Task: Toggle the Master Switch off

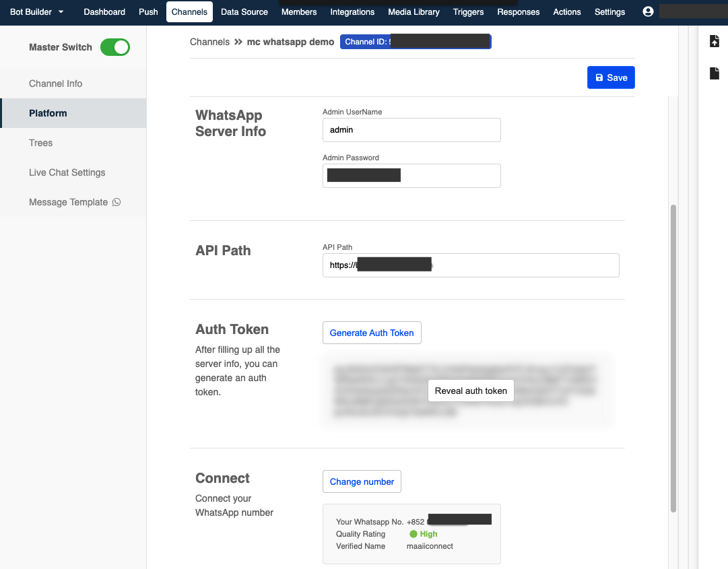Action: coord(114,47)
